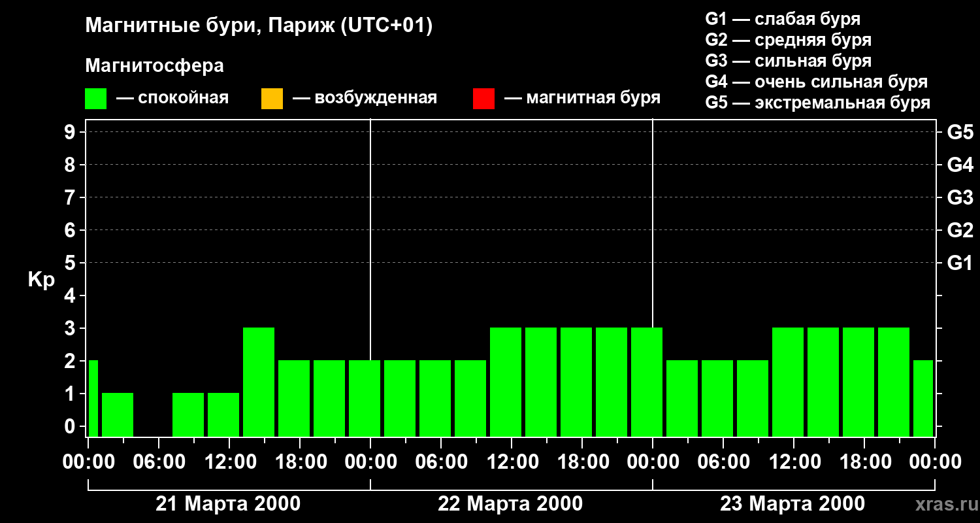The height and width of the screenshot is (523, 980).
Task: Select the date label "22 Марта 2000"
Action: coord(510,504)
